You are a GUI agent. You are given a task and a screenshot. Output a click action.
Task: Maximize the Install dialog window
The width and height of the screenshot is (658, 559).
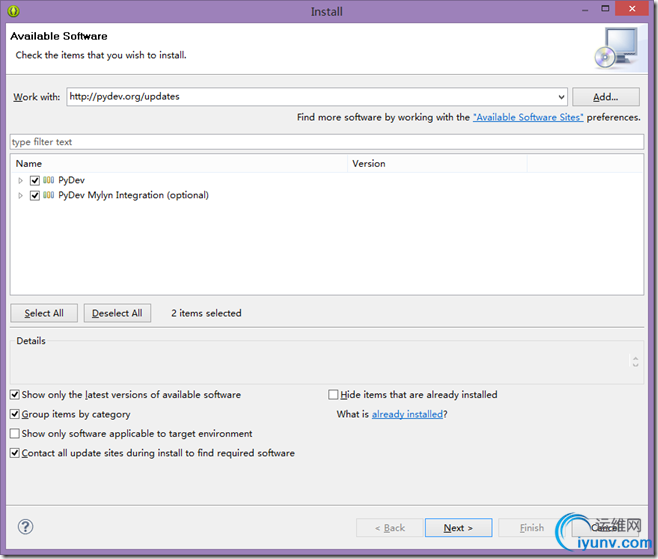(x=605, y=8)
